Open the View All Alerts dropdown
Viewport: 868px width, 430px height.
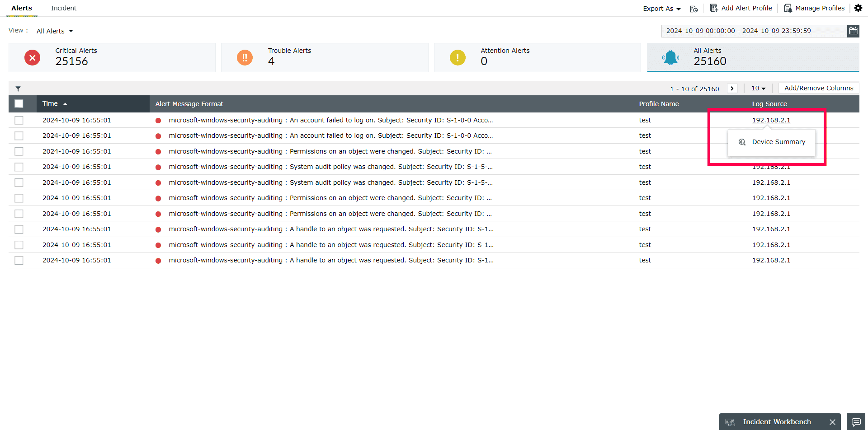coord(54,31)
